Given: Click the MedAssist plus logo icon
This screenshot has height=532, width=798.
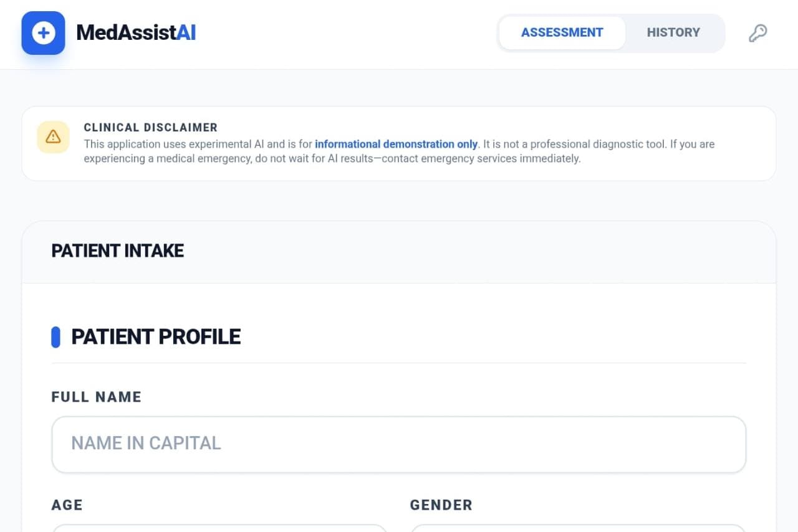Looking at the screenshot, I should click(x=43, y=33).
